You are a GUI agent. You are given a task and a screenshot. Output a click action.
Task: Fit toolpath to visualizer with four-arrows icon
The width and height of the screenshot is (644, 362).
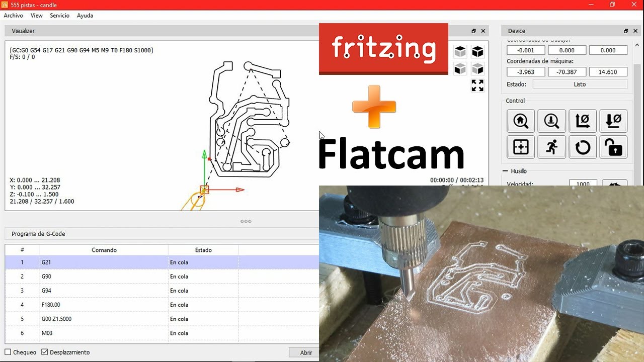[x=477, y=85]
